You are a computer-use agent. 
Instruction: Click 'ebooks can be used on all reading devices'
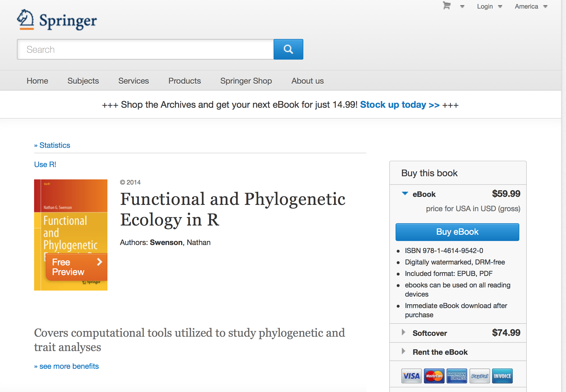pos(458,289)
